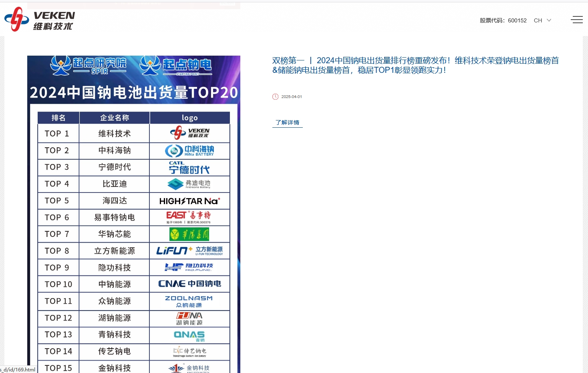Viewport: 588px width, 373px height.
Task: Click the 中科海钠 company name cell
Action: (115, 150)
